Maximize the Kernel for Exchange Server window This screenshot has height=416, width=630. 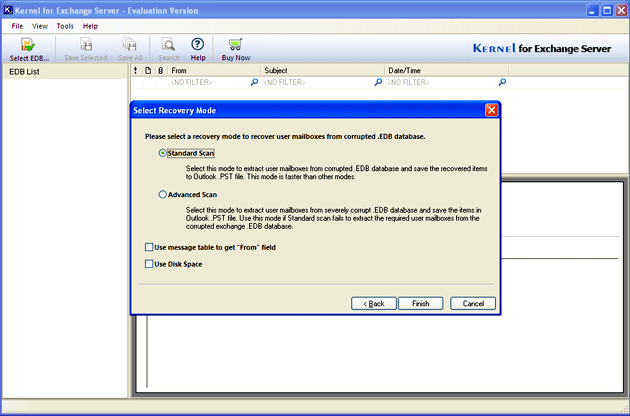pos(607,10)
